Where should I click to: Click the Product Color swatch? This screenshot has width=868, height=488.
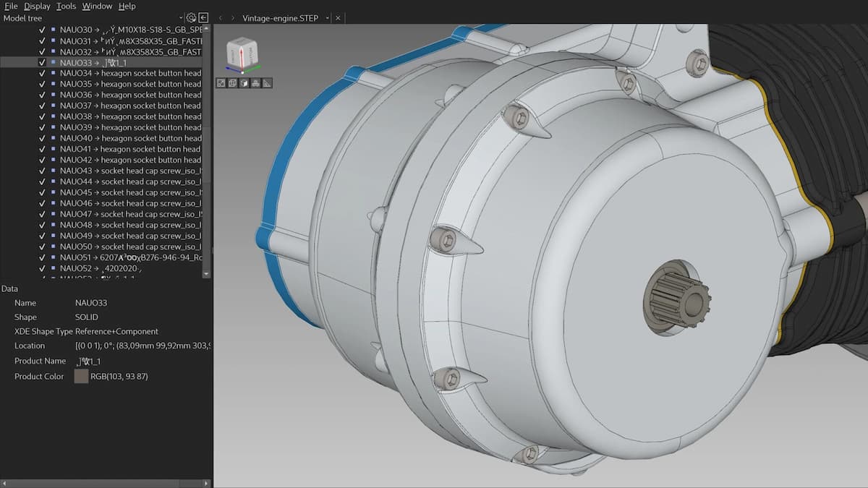81,377
